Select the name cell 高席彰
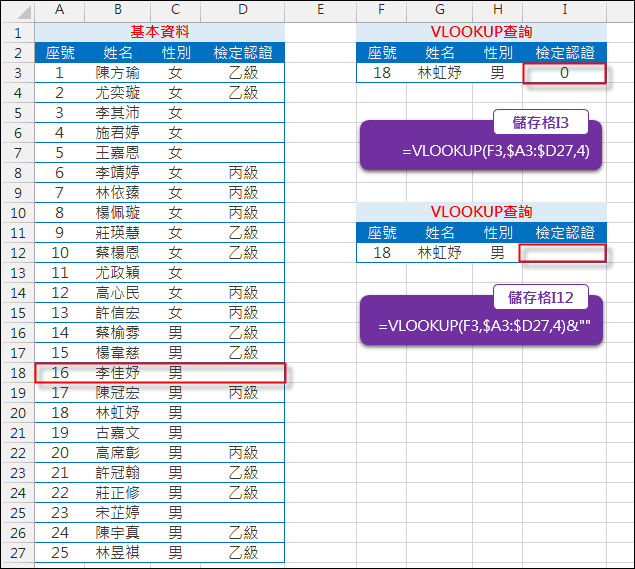Screen dimensions: 635x569 117,453
